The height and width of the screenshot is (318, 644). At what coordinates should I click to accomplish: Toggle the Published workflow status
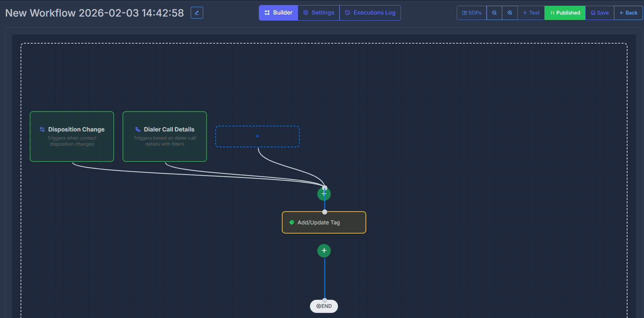pyautogui.click(x=565, y=13)
